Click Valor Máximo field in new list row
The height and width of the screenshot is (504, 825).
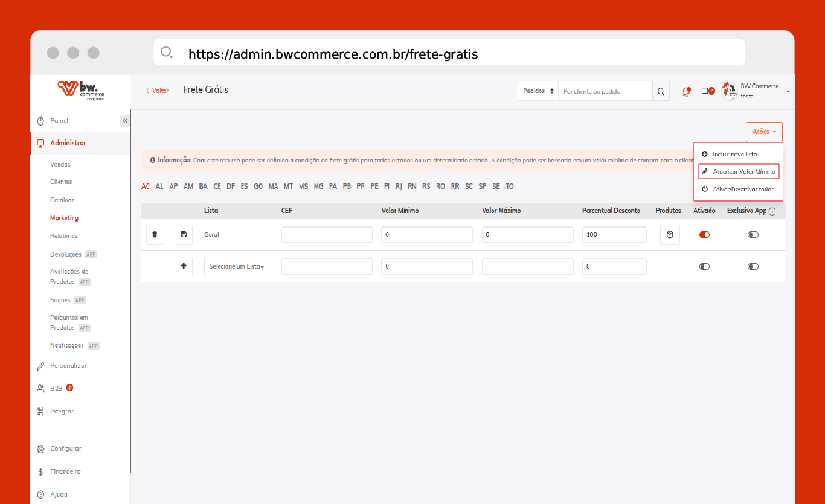(x=528, y=266)
